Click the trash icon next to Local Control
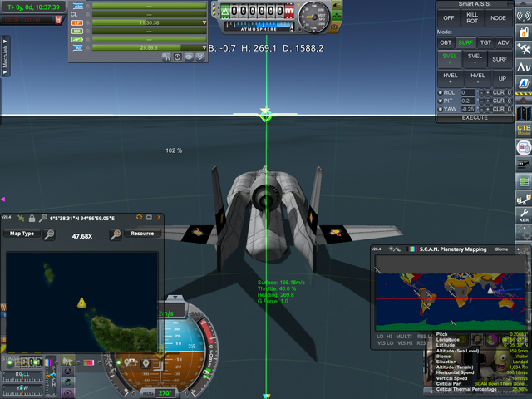532x399 pixels. 58,20
